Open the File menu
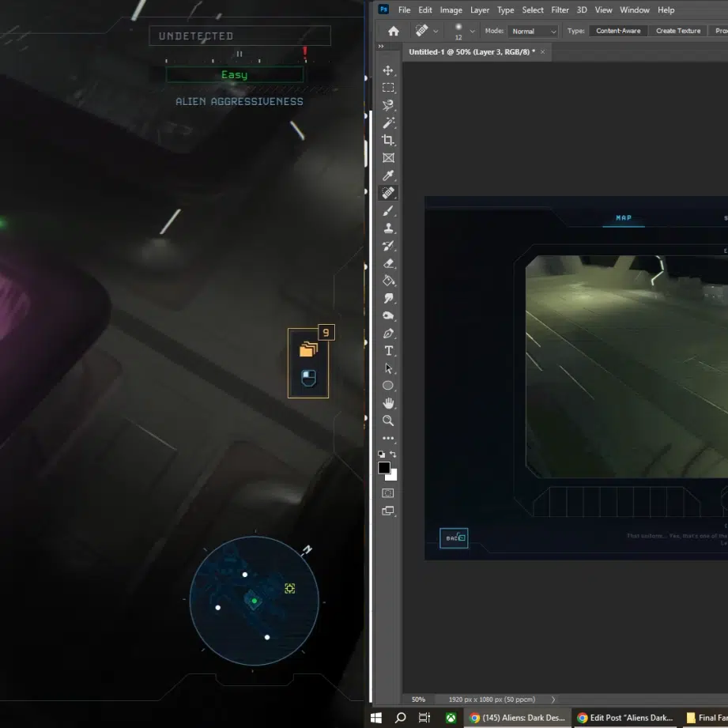This screenshot has width=728, height=728. point(404,10)
